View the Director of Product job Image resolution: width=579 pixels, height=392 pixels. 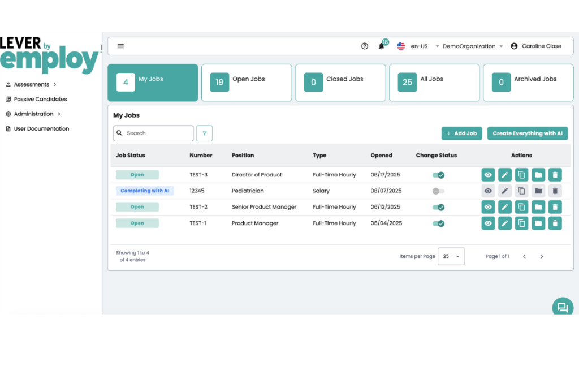(488, 175)
